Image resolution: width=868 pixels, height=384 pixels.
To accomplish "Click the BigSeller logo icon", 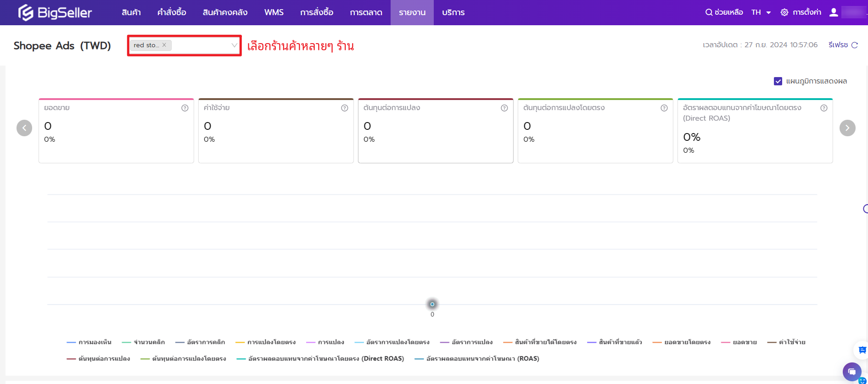I will tap(26, 12).
